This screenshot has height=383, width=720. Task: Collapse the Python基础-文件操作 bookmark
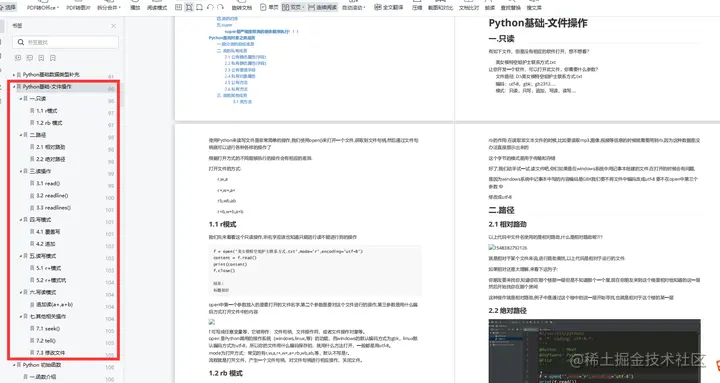[14, 86]
